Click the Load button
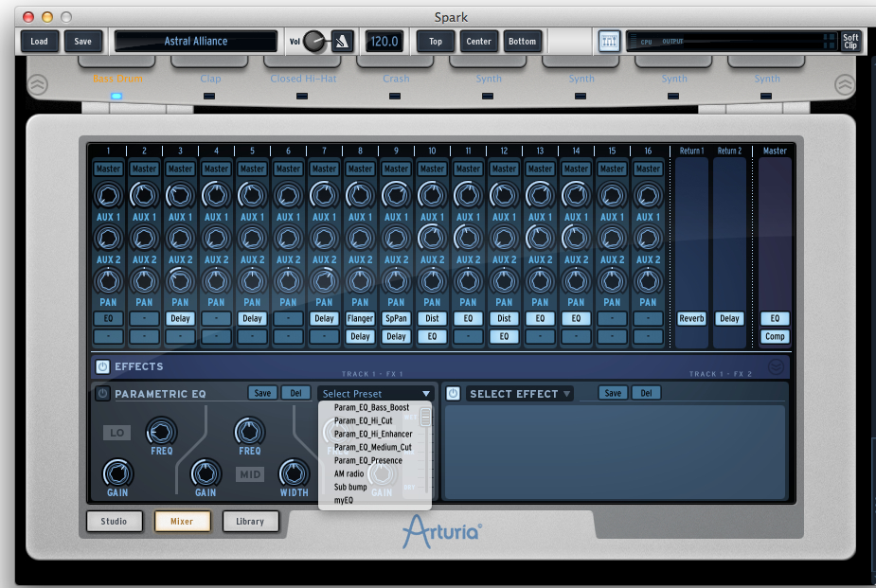Image resolution: width=876 pixels, height=588 pixels. coord(39,42)
